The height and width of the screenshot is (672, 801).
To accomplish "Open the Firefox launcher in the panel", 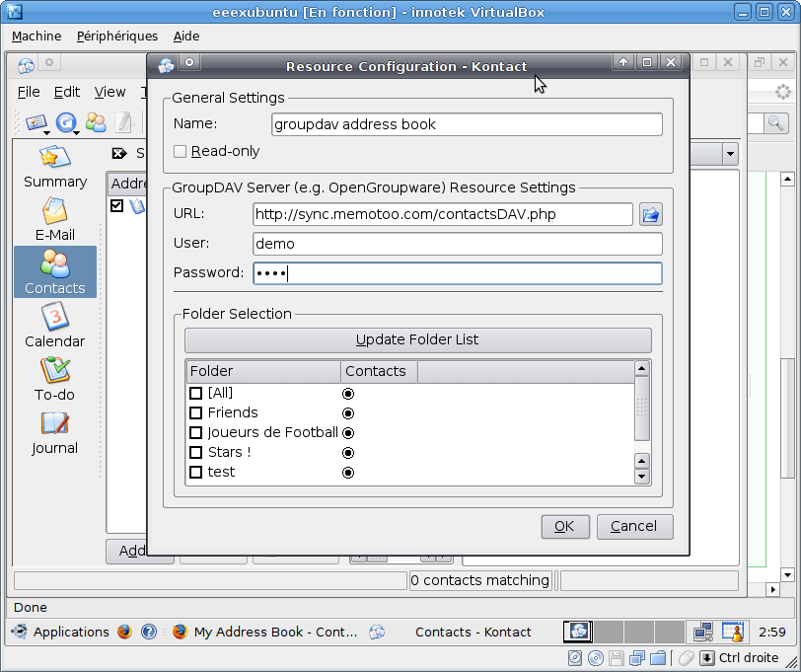I will (124, 633).
